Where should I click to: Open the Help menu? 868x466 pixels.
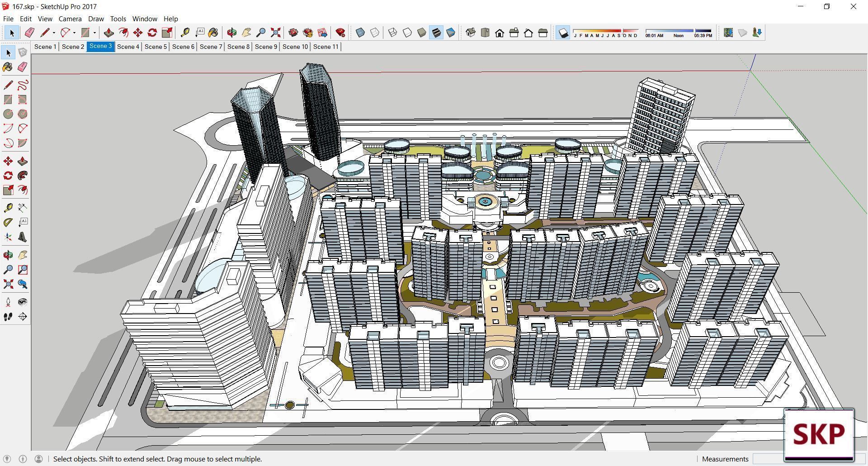(x=170, y=19)
